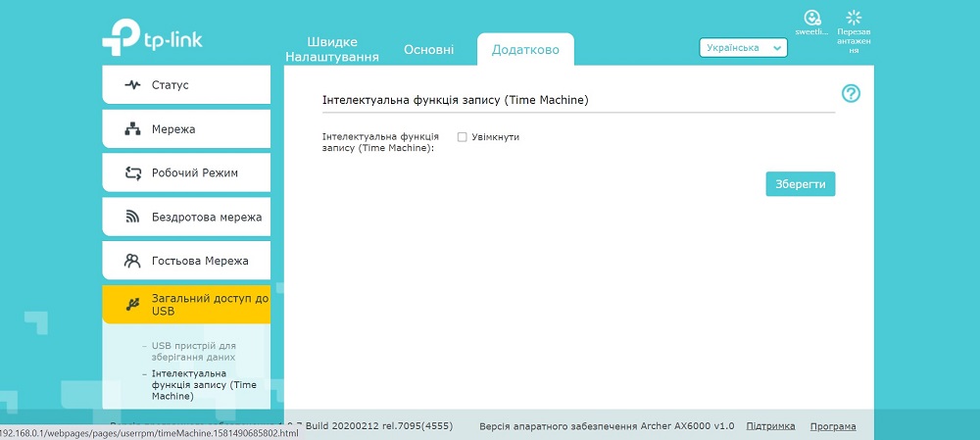
Task: Click the Статус pulse icon
Action: [132, 85]
